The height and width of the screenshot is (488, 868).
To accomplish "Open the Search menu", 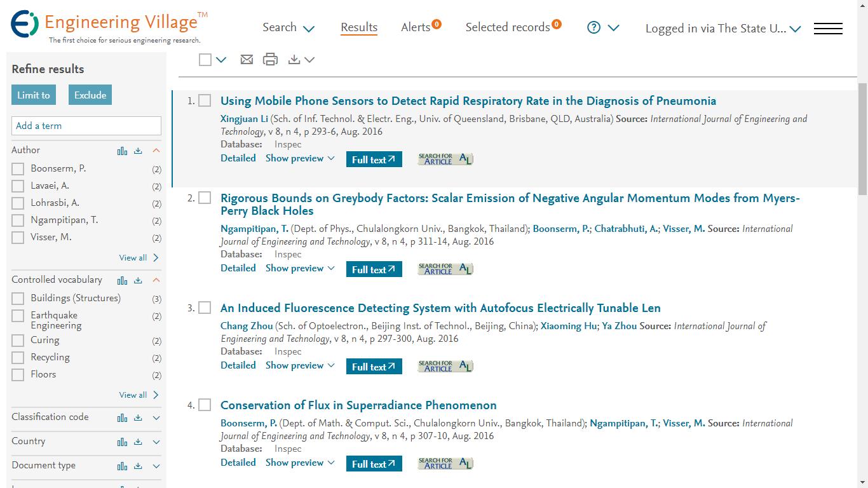I will coord(288,28).
